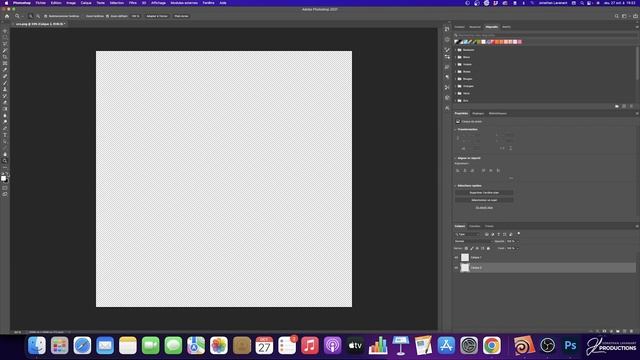The height and width of the screenshot is (360, 640).
Task: Click the Plein écran button
Action: [x=181, y=16]
